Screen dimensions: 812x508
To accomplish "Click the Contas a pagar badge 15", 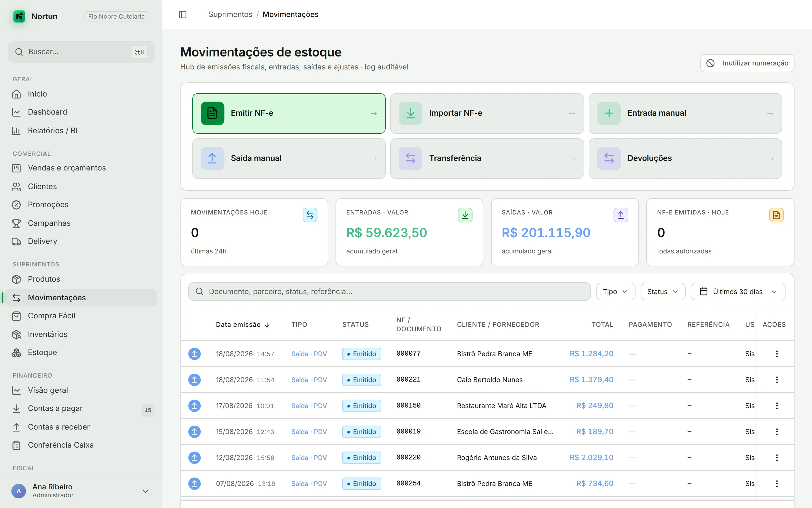I will pyautogui.click(x=148, y=410).
